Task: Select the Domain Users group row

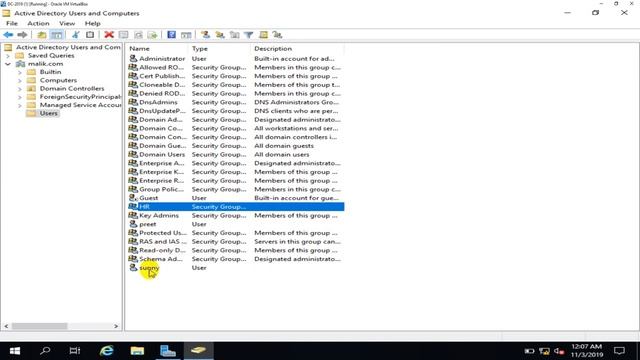Action: [236, 155]
